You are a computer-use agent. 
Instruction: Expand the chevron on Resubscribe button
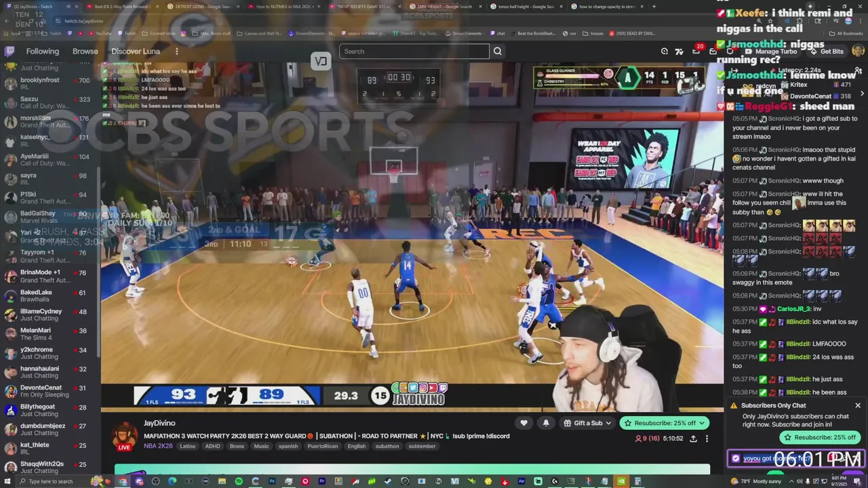point(702,423)
